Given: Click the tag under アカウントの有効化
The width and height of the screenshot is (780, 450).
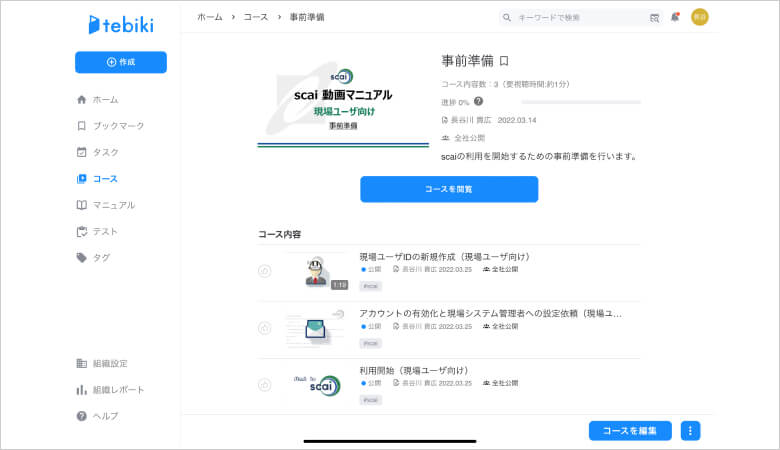Looking at the screenshot, I should pos(371,343).
